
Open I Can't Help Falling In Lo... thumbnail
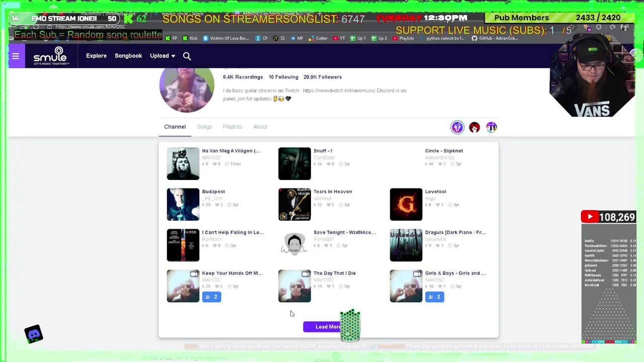[183, 245]
